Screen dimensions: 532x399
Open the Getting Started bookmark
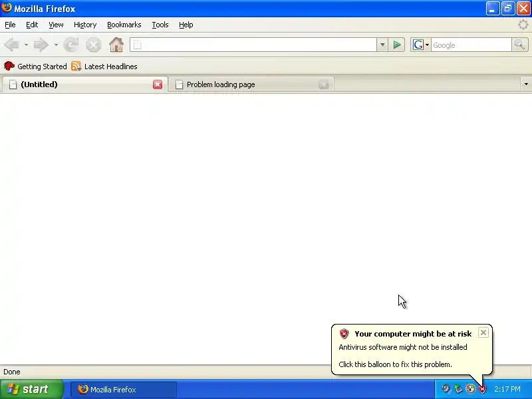35,66
